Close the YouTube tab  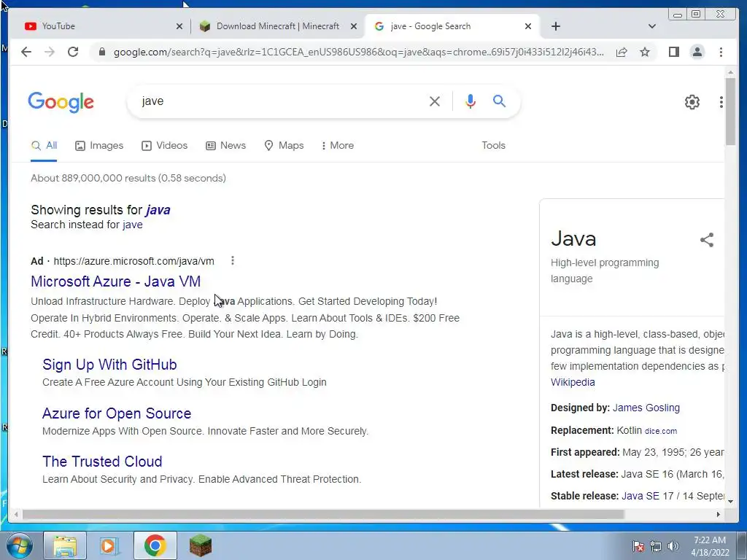click(x=179, y=26)
